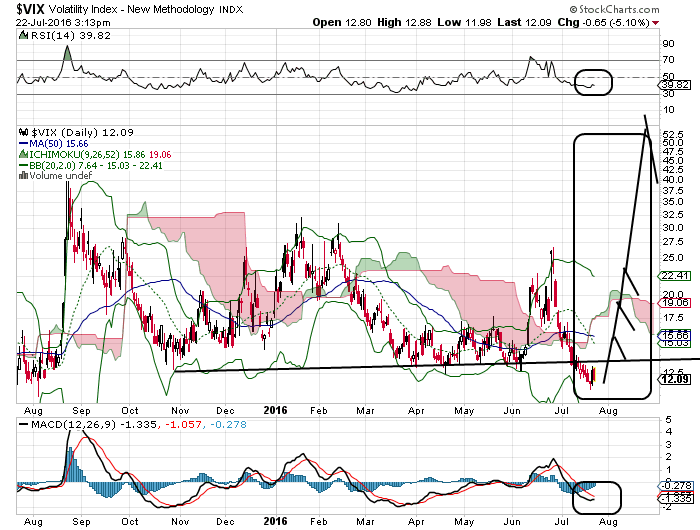Screen dimensions: 700x530
Task: Click the 40.0 label on the price axis
Action: tap(673, 179)
